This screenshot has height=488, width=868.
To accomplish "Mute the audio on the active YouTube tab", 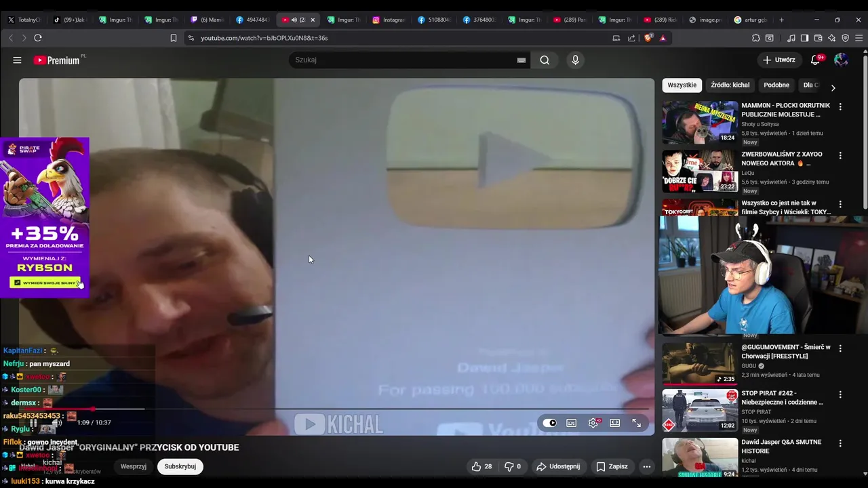I will (294, 20).
